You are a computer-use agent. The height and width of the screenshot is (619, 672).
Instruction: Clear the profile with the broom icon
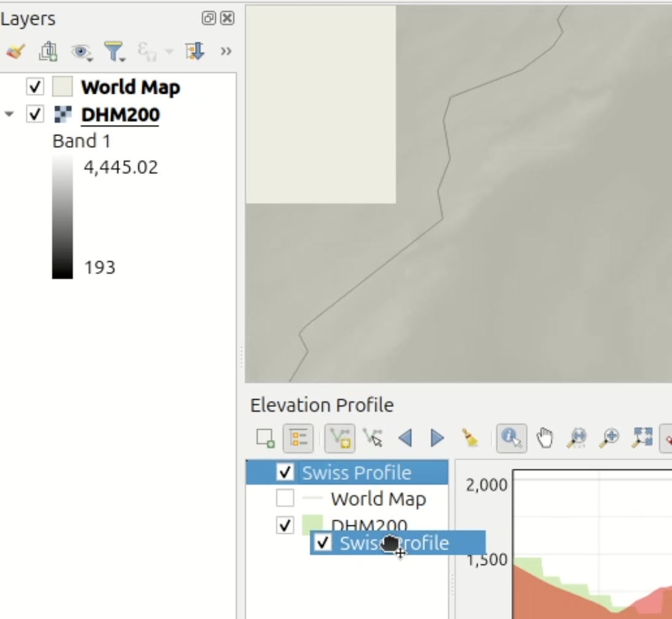coord(470,438)
